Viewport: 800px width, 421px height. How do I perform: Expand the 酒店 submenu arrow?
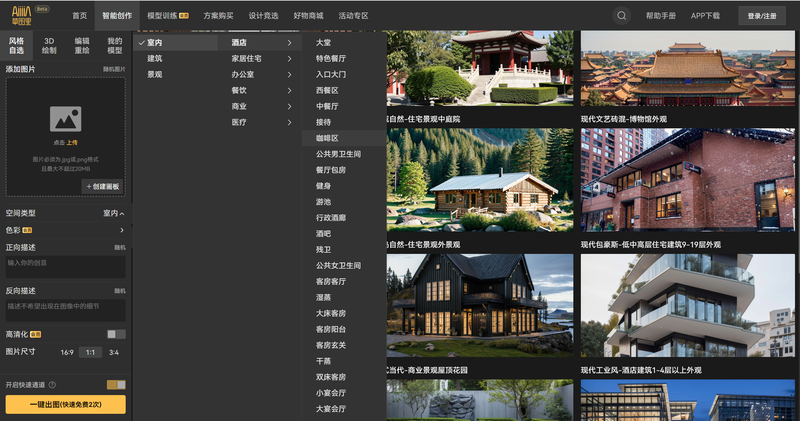click(289, 43)
